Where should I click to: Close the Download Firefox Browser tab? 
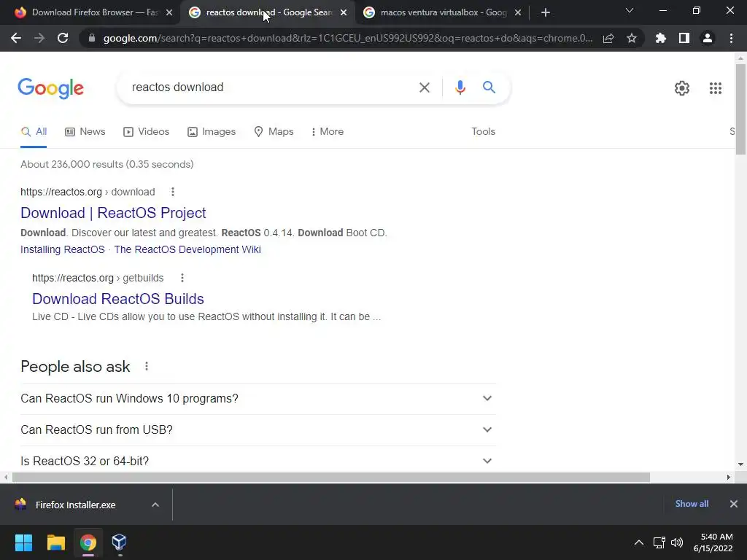coord(169,13)
